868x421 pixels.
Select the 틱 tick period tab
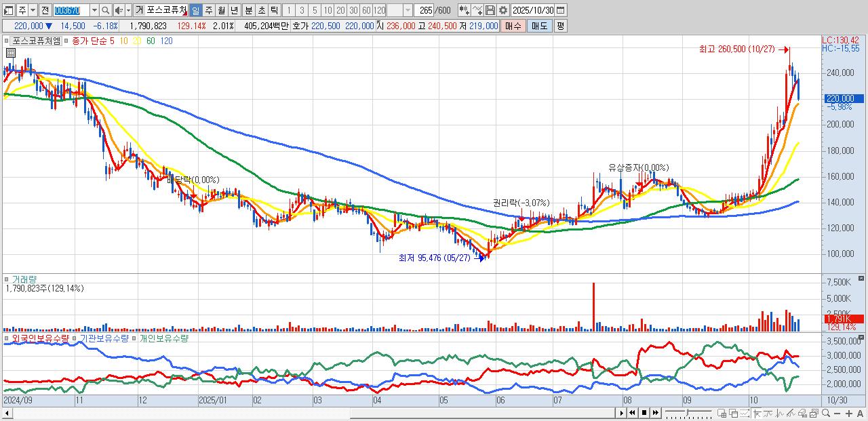tap(273, 10)
